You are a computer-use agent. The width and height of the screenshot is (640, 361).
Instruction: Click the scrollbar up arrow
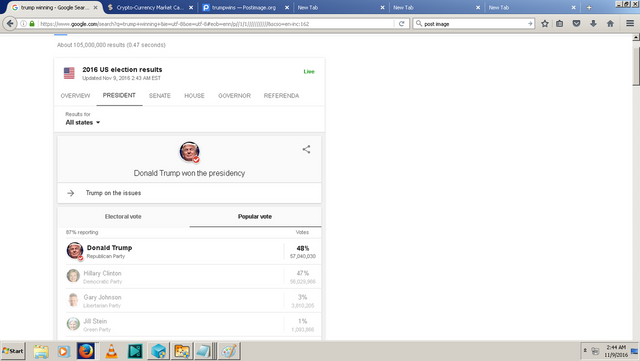(x=636, y=38)
